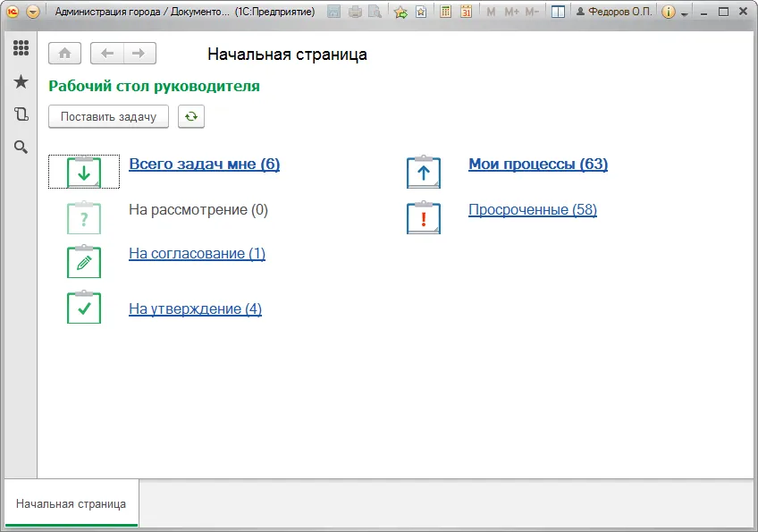Refresh the manager desktop data

(191, 116)
